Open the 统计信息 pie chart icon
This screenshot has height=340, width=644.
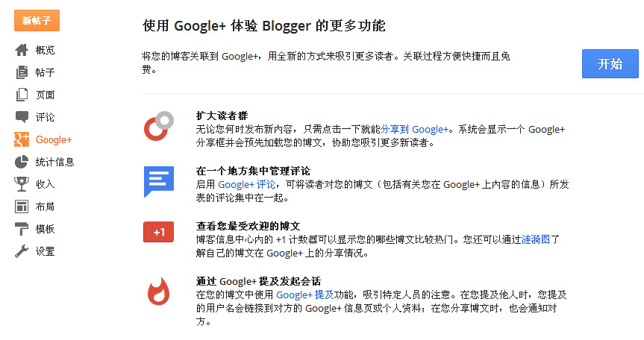click(x=22, y=162)
